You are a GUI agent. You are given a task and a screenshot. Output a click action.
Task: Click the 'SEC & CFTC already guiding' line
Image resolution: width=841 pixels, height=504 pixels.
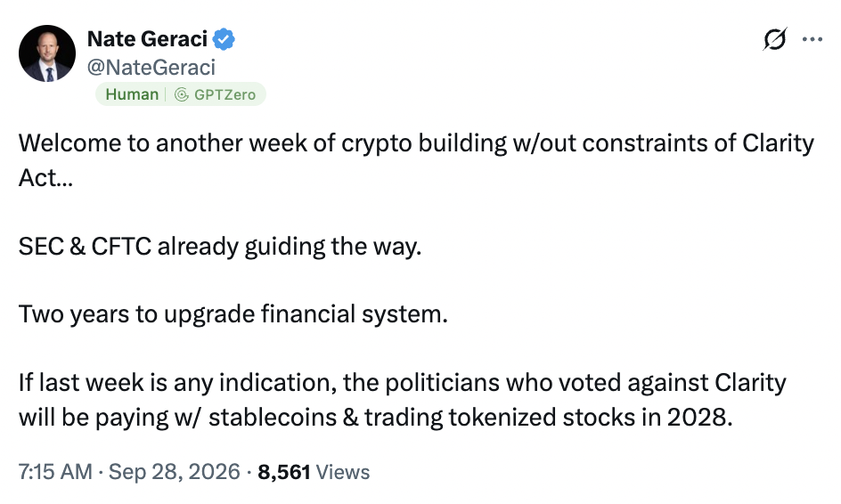click(x=220, y=247)
